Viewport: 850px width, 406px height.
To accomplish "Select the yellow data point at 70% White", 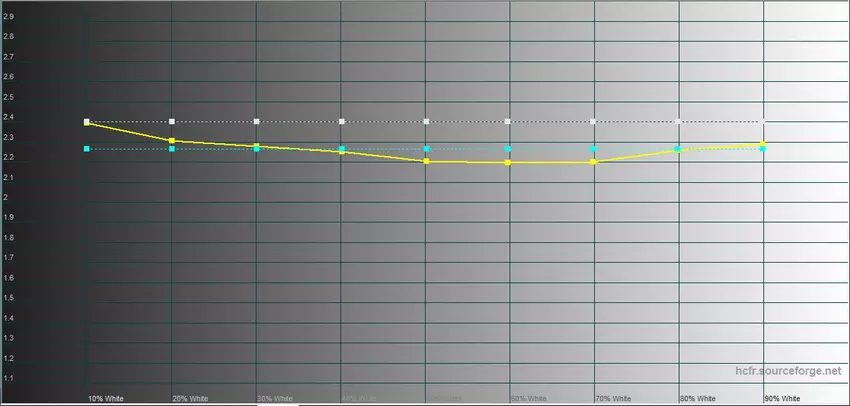I will 594,161.
